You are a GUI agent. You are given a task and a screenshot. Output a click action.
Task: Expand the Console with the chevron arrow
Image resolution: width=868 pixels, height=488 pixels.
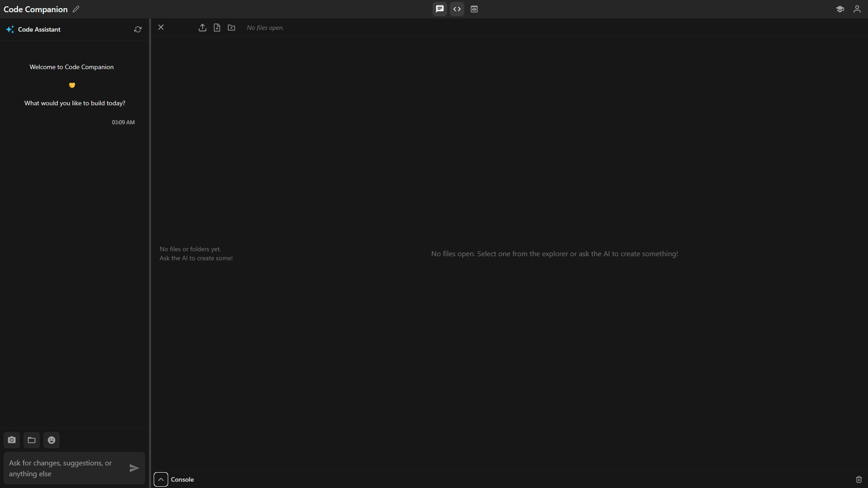pyautogui.click(x=160, y=479)
